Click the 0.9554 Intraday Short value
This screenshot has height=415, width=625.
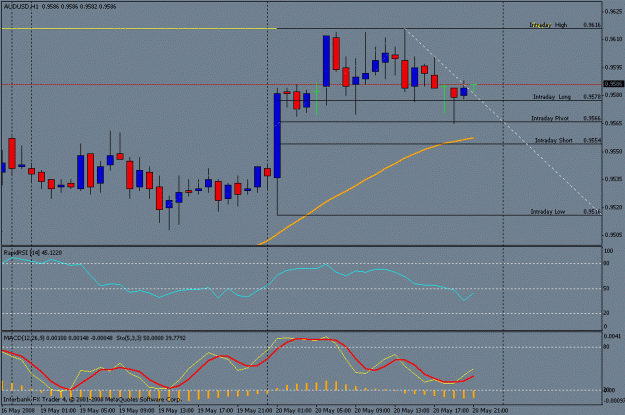click(592, 140)
